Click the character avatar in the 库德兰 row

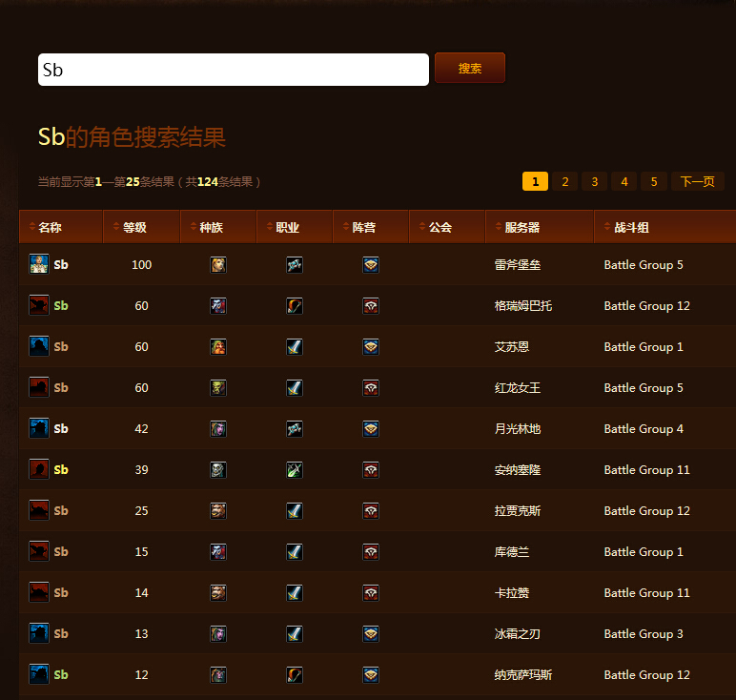click(x=39, y=552)
